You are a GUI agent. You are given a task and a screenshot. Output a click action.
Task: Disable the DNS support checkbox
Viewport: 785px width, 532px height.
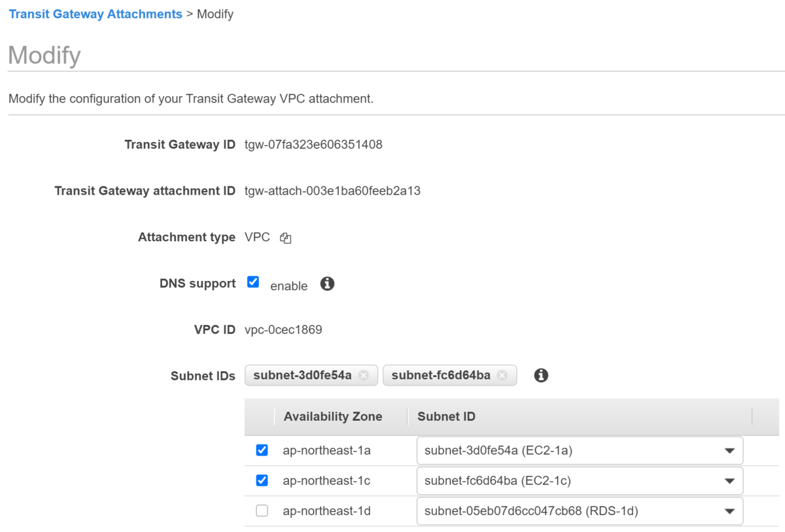coord(253,282)
